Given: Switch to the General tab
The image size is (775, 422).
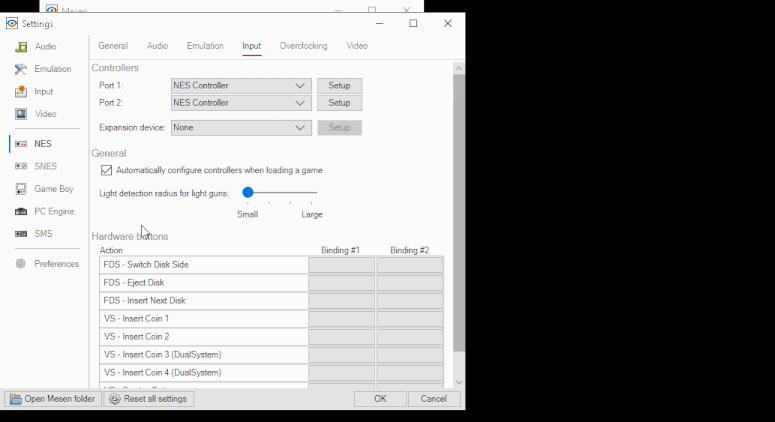Looking at the screenshot, I should tap(113, 46).
